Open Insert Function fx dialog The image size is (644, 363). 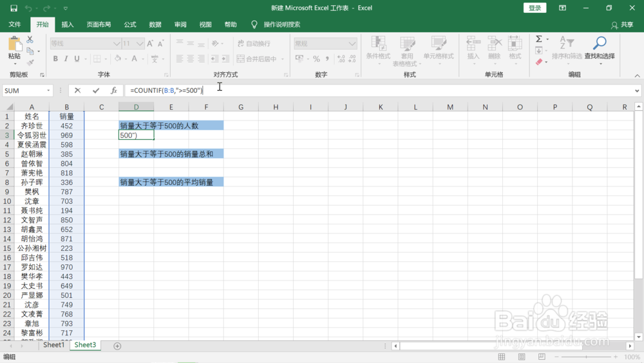tap(114, 90)
